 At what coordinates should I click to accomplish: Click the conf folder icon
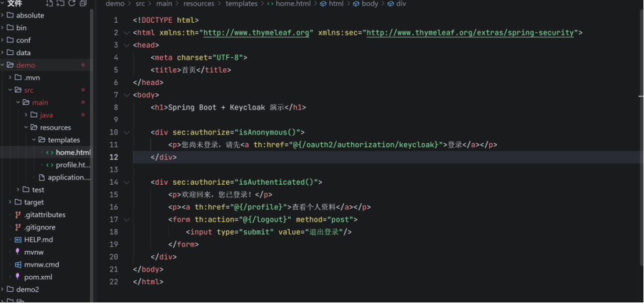[10, 40]
